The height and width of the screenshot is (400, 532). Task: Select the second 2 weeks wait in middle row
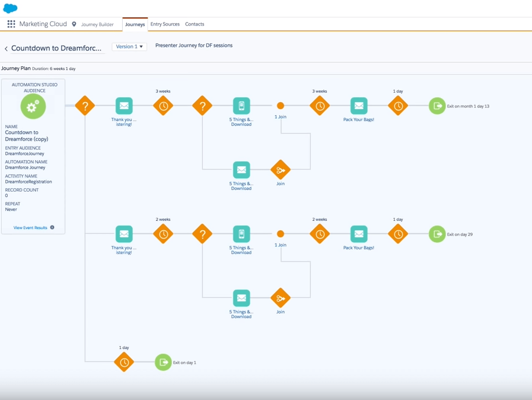pyautogui.click(x=320, y=234)
